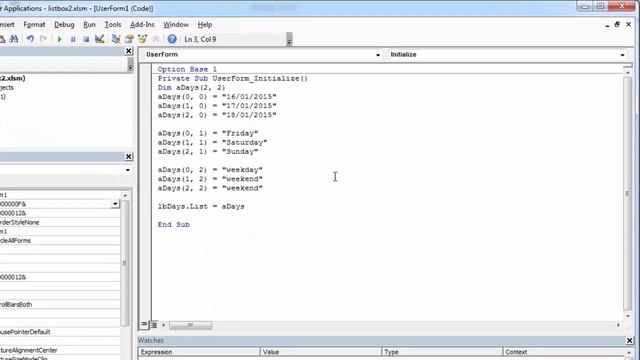Image resolution: width=640 pixels, height=360 pixels.
Task: Click the Value column header in Watches
Action: [320, 352]
